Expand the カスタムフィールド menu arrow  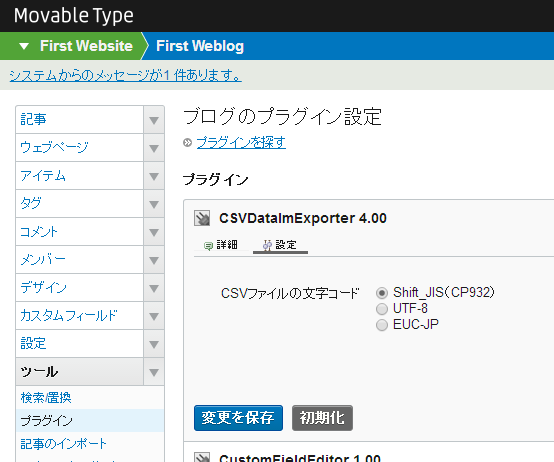[x=154, y=316]
